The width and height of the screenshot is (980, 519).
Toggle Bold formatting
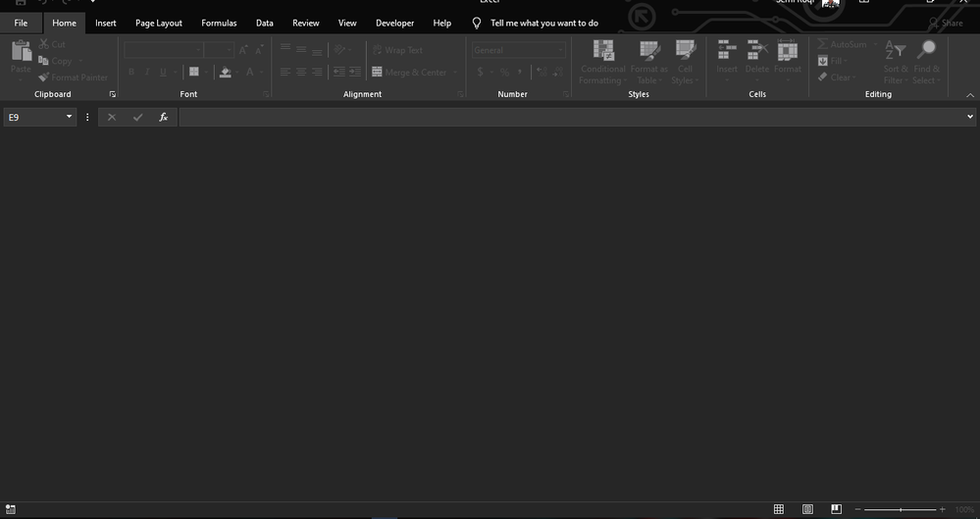131,72
